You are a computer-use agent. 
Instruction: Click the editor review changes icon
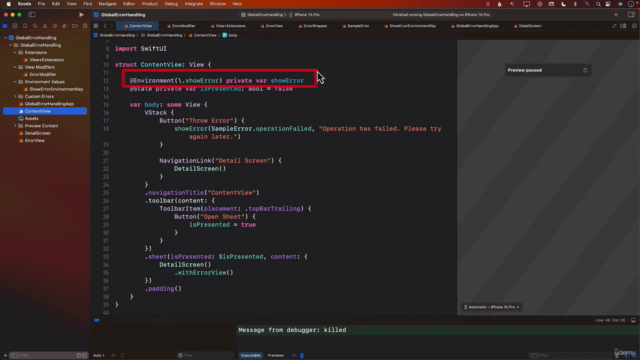[614, 26]
